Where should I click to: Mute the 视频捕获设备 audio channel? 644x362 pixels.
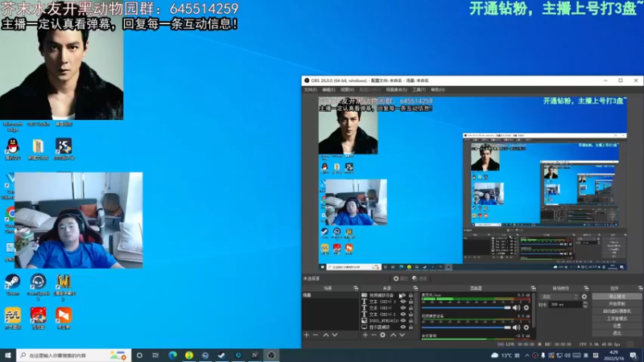[516, 327]
